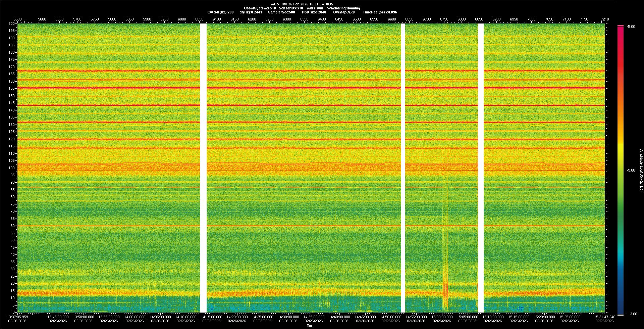Click the SensorID:es18 header text
Viewport: 644px width, 329px height.
pyautogui.click(x=291, y=8)
